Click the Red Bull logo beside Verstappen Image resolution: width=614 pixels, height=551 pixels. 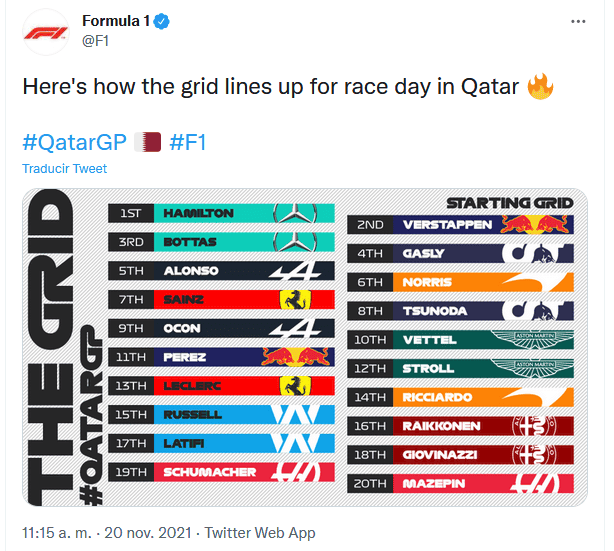tap(540, 225)
